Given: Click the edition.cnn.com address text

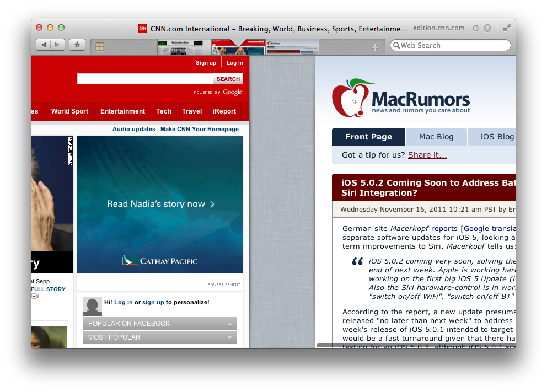Looking at the screenshot, I should pos(438,28).
